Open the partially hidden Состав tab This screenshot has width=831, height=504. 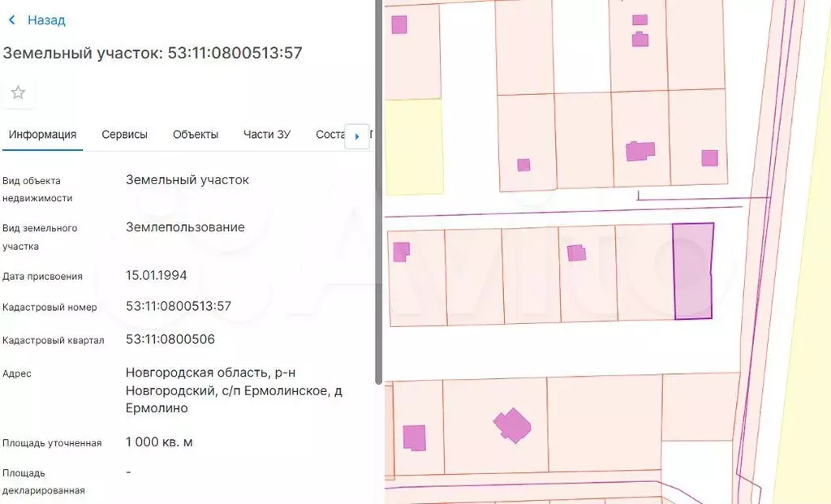tap(329, 135)
